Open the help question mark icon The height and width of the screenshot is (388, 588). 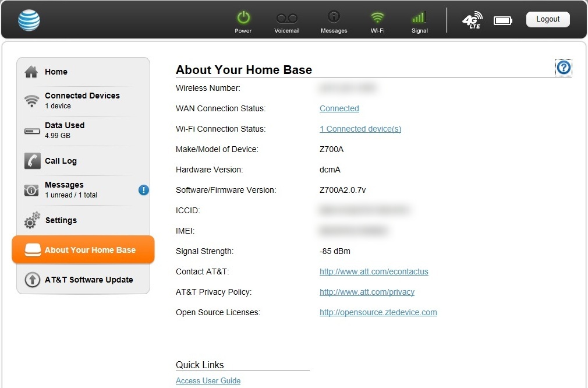563,67
